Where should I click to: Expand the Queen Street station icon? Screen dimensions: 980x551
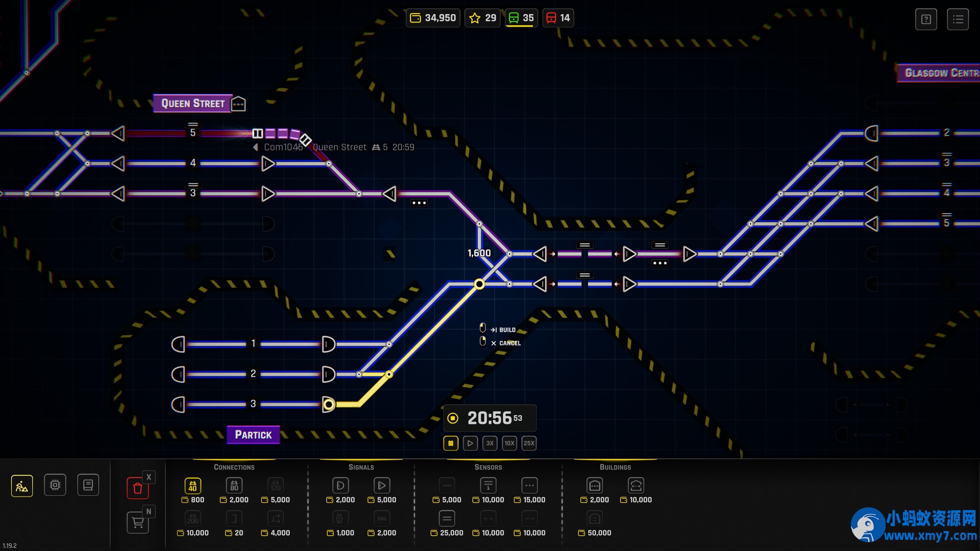(x=238, y=104)
